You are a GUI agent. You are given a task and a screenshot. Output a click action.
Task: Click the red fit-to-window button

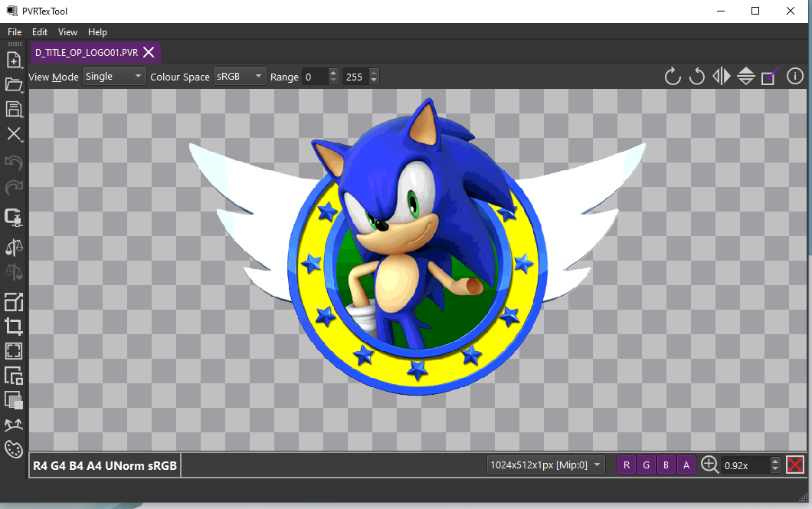(795, 465)
